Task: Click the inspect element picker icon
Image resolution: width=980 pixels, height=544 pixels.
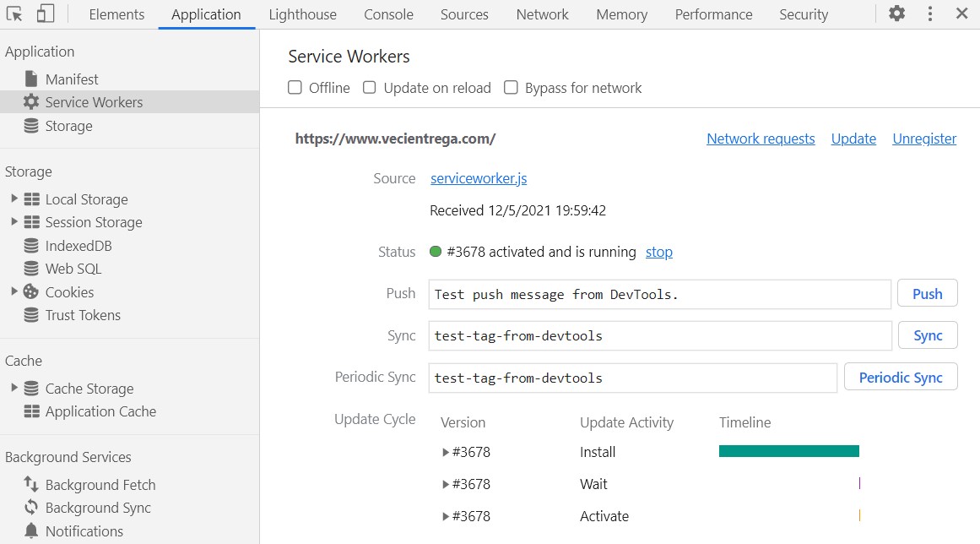Action: (x=15, y=14)
